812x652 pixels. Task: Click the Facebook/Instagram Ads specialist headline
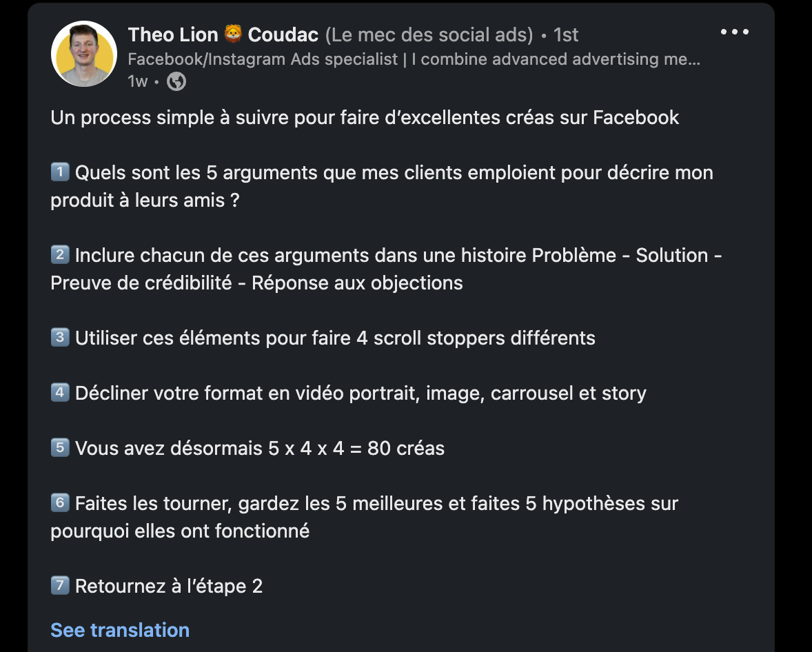point(414,59)
